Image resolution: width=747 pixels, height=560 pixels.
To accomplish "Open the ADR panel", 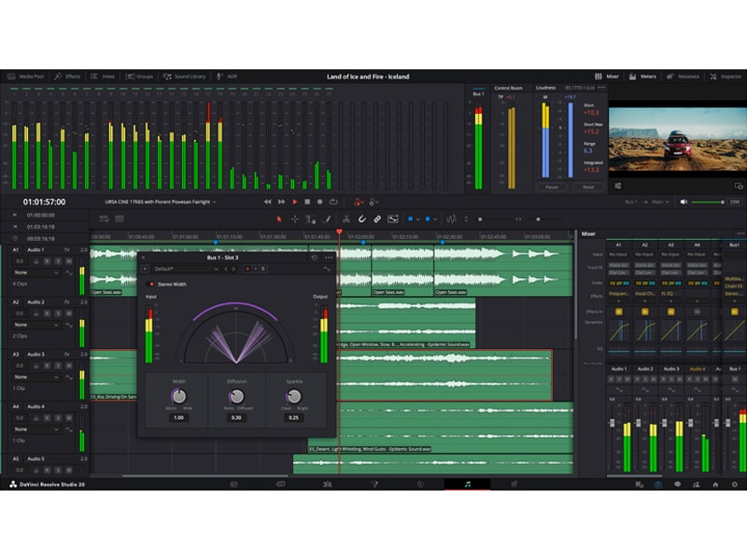I will tap(224, 77).
